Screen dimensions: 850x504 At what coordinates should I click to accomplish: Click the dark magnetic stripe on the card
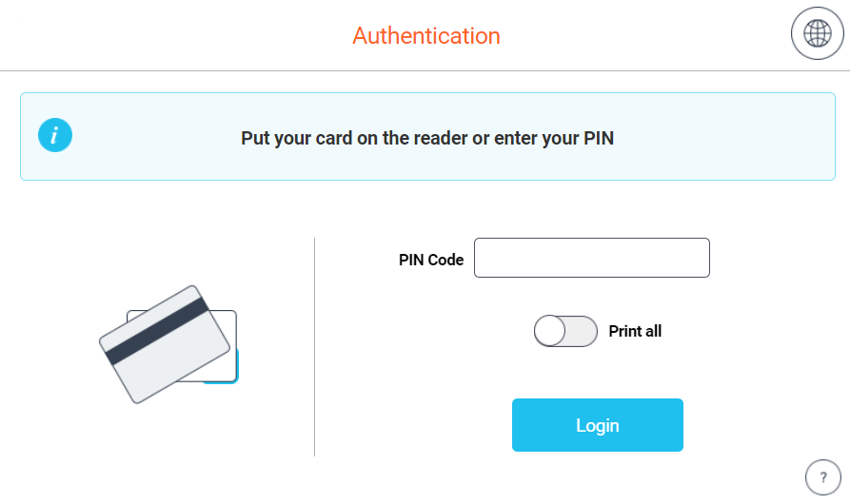coord(157,330)
